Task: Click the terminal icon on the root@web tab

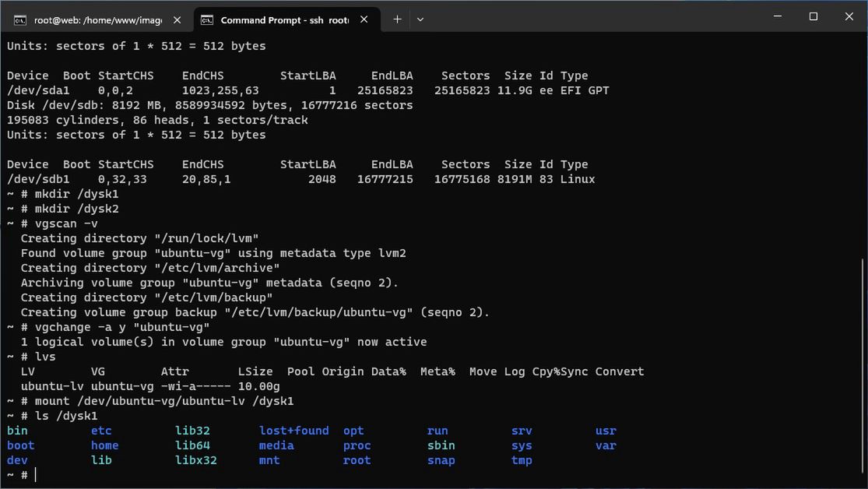Action: tap(20, 20)
